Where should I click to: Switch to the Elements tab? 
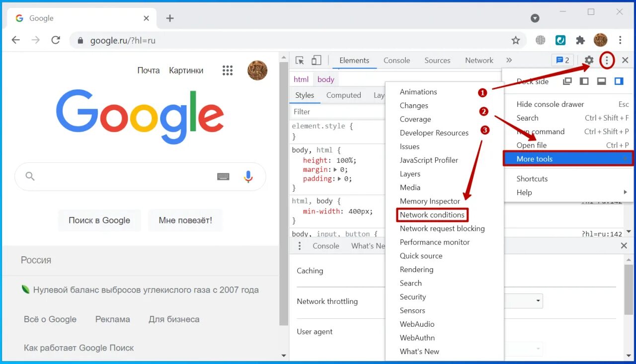pyautogui.click(x=354, y=61)
